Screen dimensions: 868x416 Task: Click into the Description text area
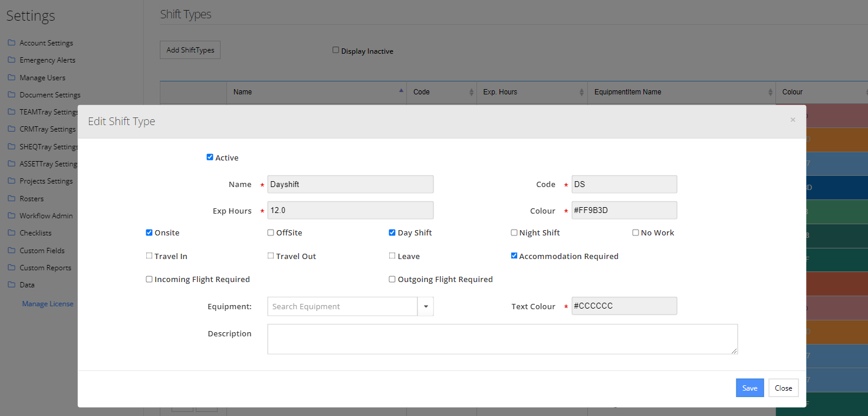502,339
